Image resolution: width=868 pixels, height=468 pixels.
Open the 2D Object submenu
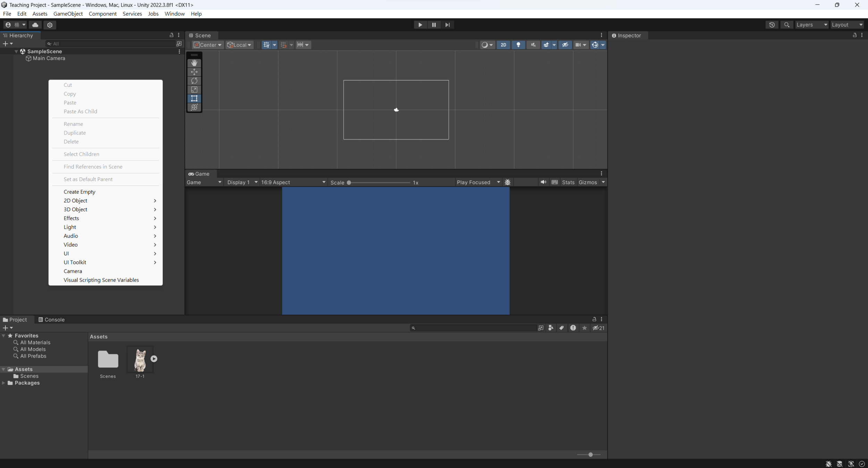[106, 201]
